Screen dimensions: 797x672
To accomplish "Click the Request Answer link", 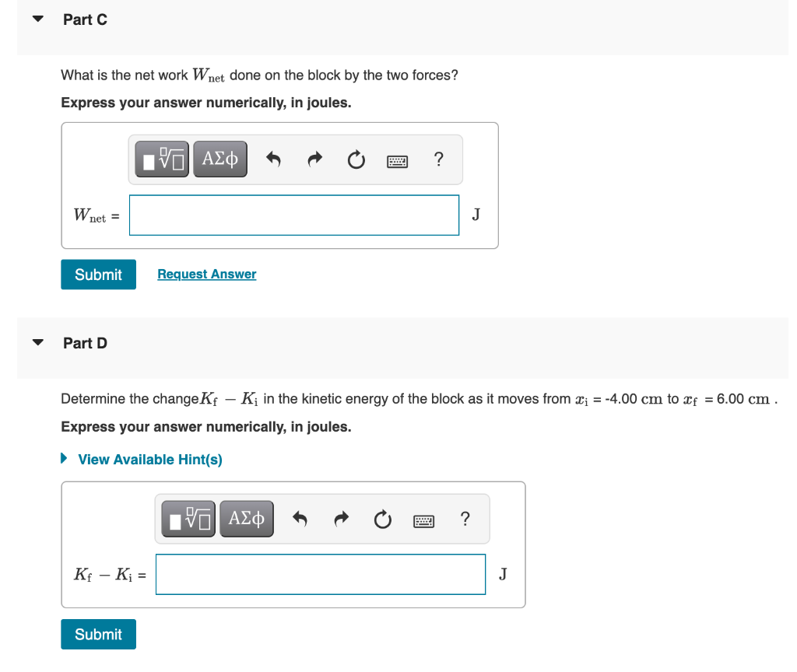I will click(x=206, y=274).
